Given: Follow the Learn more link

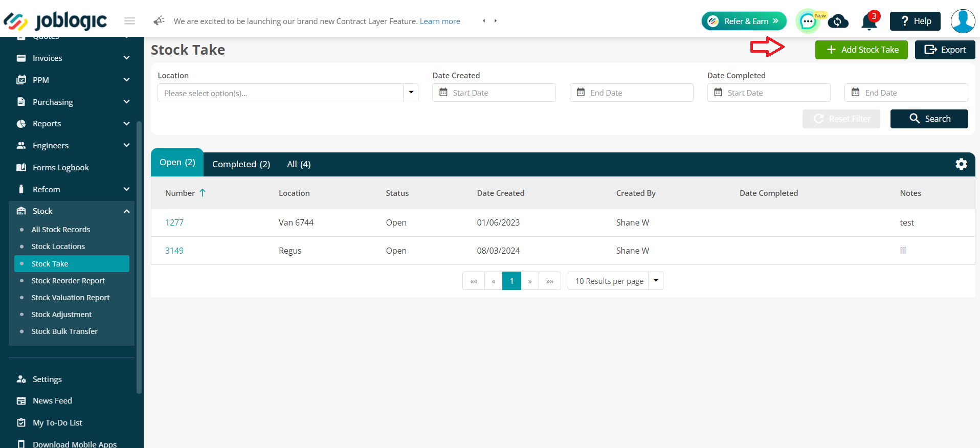Looking at the screenshot, I should [440, 21].
